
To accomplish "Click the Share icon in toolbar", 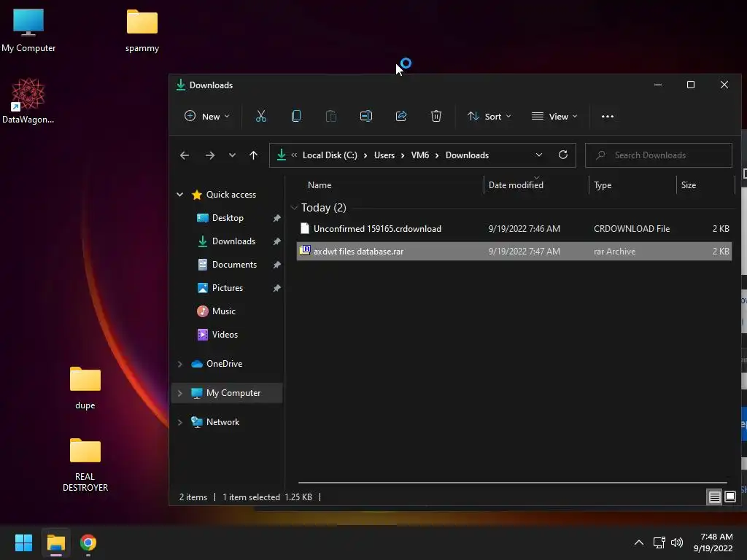I will coord(401,116).
